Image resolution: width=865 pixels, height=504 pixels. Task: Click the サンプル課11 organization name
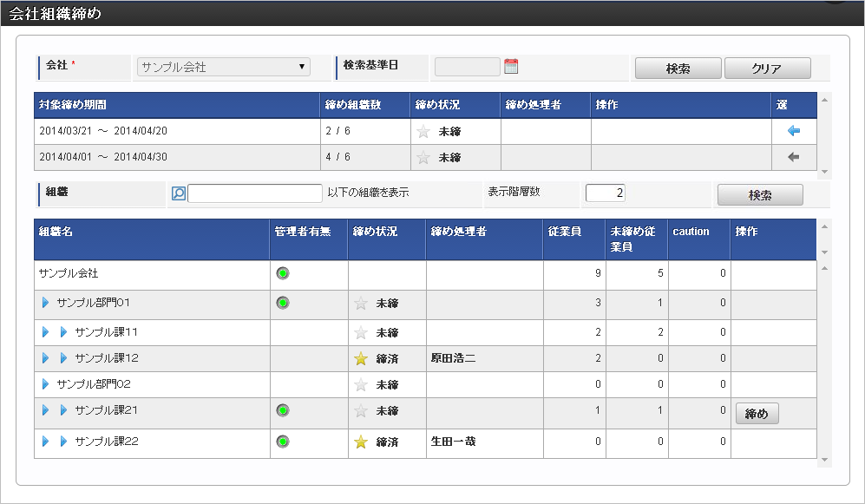click(106, 332)
